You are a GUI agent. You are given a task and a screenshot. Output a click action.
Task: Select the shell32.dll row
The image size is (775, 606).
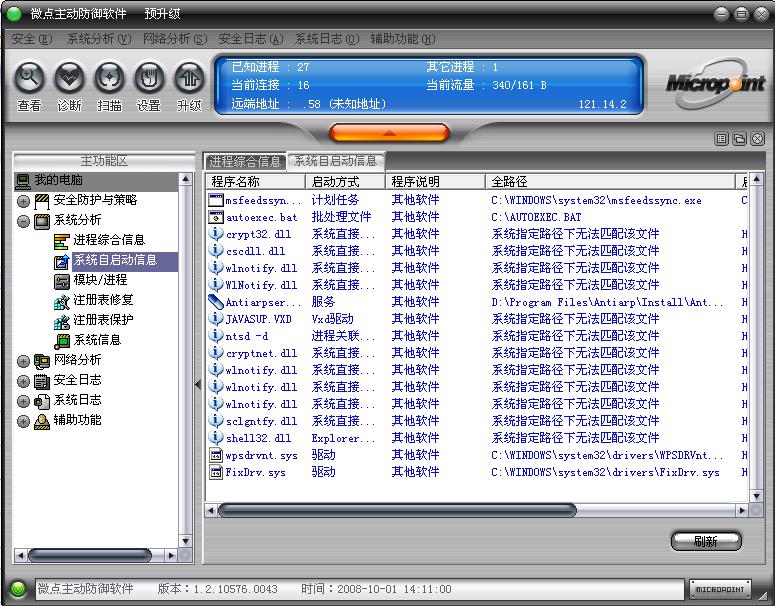point(477,438)
